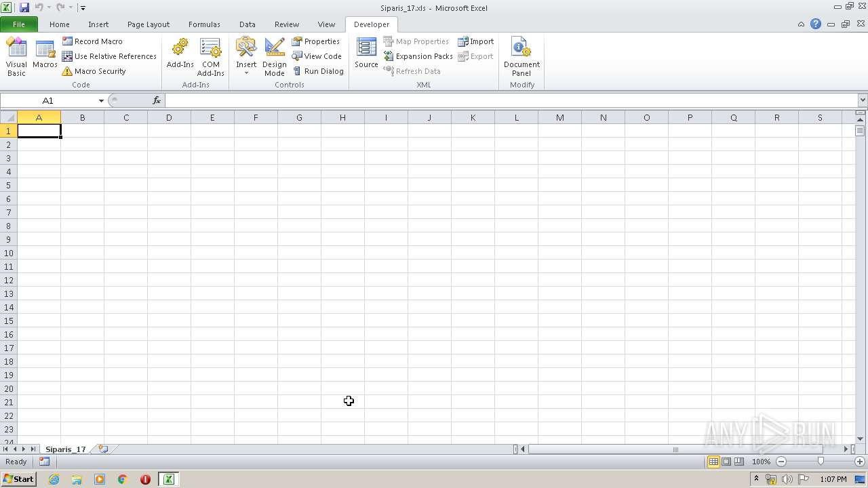This screenshot has width=868, height=488.
Task: Switch to Normal view
Action: 713,462
